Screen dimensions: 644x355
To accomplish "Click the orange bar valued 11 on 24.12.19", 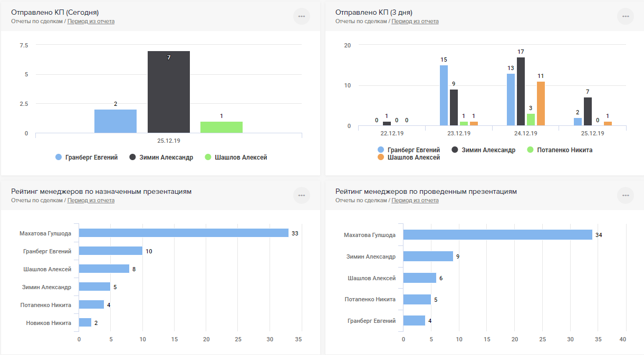I will pos(541,103).
